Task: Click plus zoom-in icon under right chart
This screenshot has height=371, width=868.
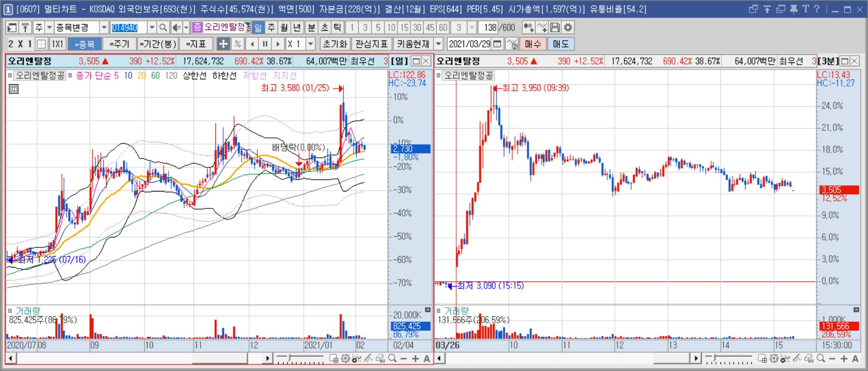Action: (844, 358)
